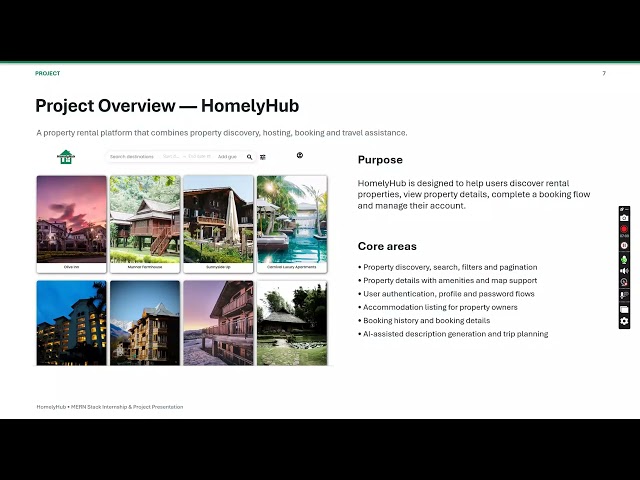Click the "Project Overview — HomelyHub" title
Screen dimensions: 640x480
click(x=167, y=106)
